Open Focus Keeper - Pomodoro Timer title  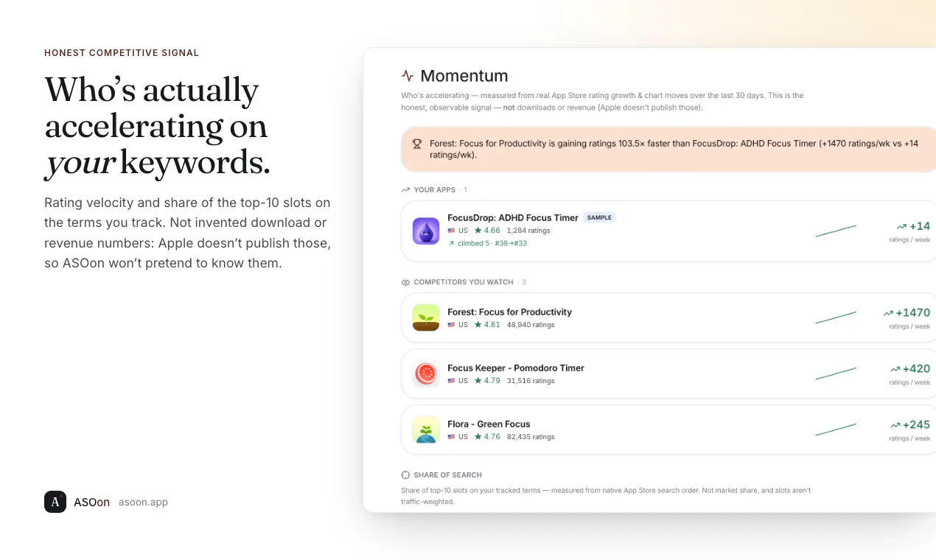tap(516, 368)
